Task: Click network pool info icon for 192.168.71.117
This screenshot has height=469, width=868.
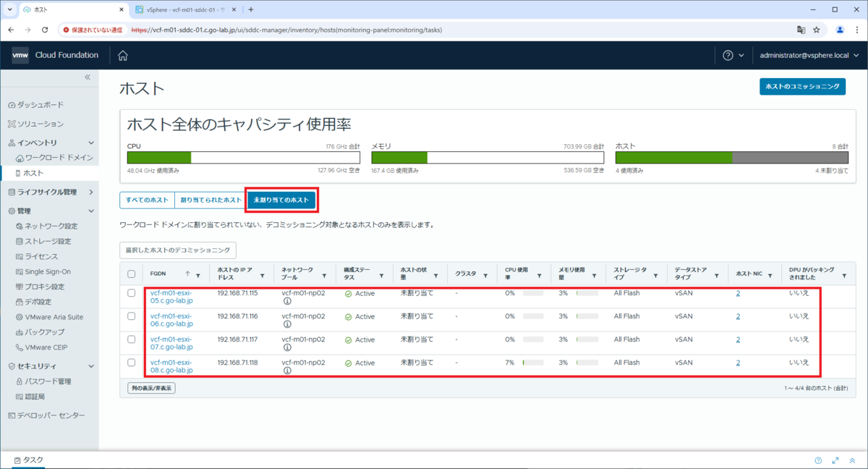Action: (287, 348)
